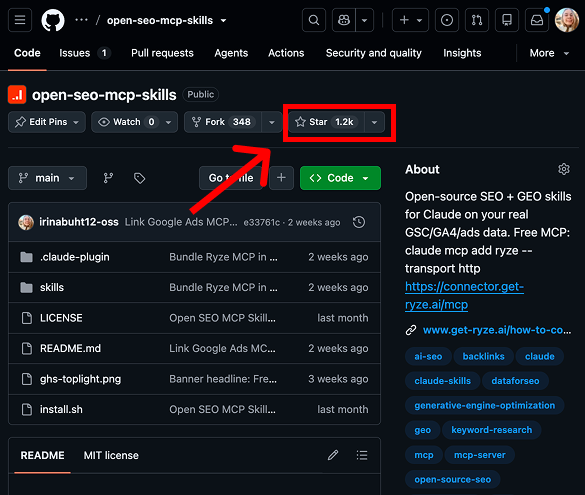
Task: Open the green Code dropdown
Action: (340, 178)
